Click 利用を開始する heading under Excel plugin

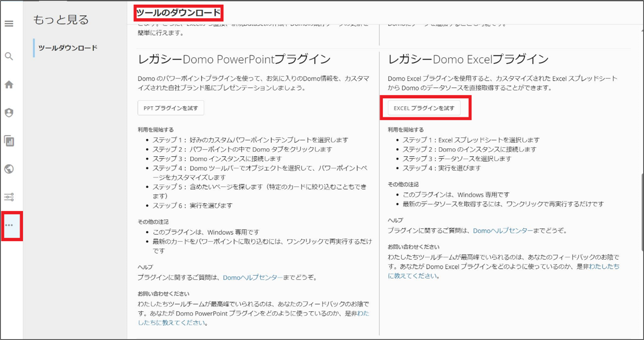pos(406,129)
